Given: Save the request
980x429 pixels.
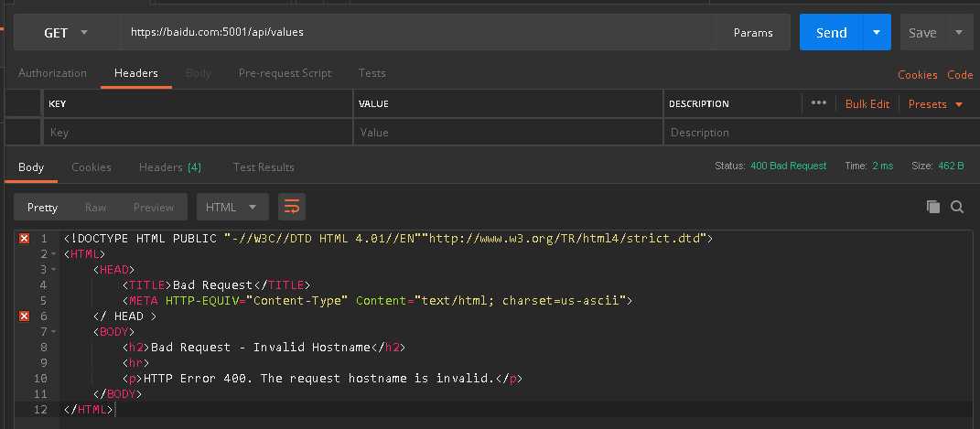Looking at the screenshot, I should [x=922, y=32].
